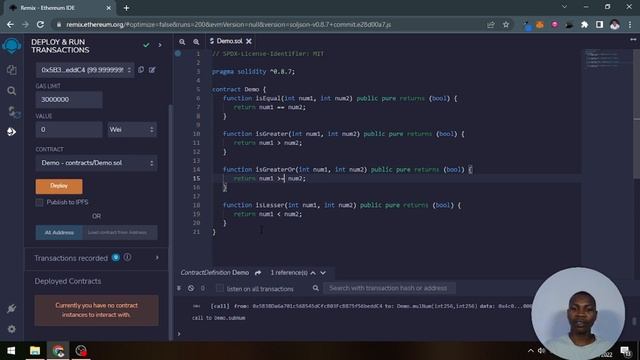Screen dimensions: 640x360
Task: Toggle terminal collapse double-arrow icon
Action: point(179,288)
